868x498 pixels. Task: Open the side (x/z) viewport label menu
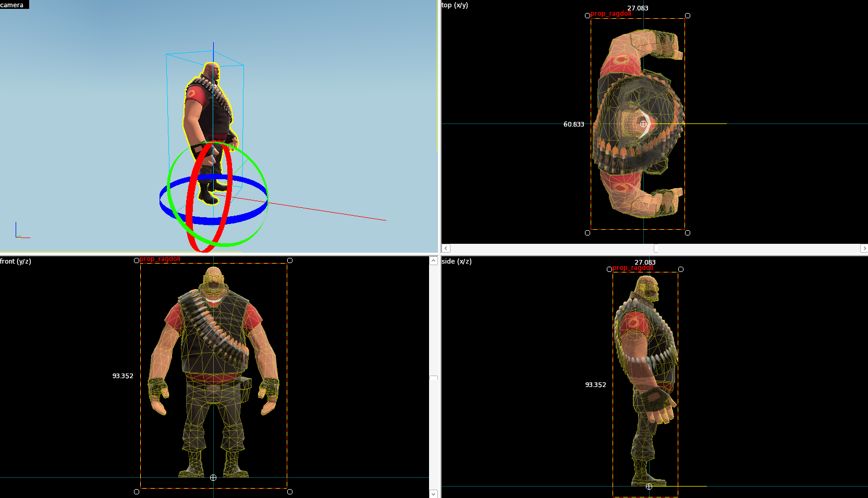tap(457, 262)
